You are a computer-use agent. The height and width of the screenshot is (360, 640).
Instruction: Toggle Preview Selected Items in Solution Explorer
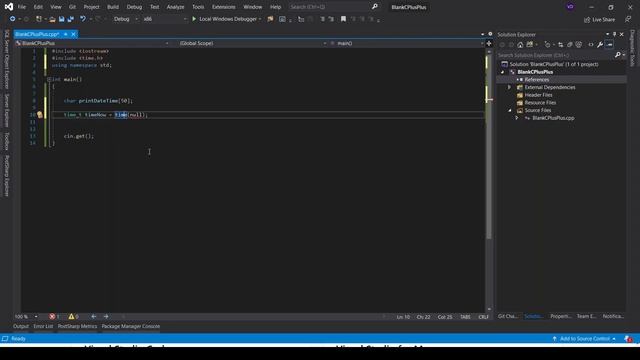[x=609, y=44]
